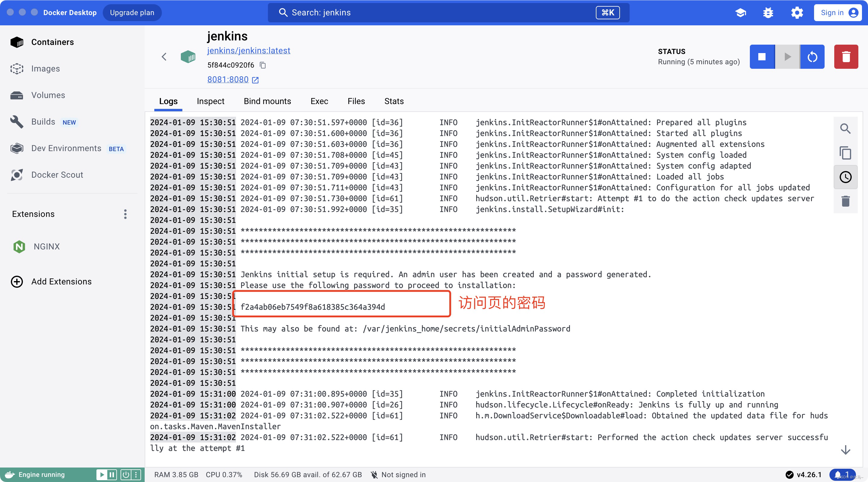
Task: Copy the container ID 5f844c0920f6
Action: pos(263,65)
